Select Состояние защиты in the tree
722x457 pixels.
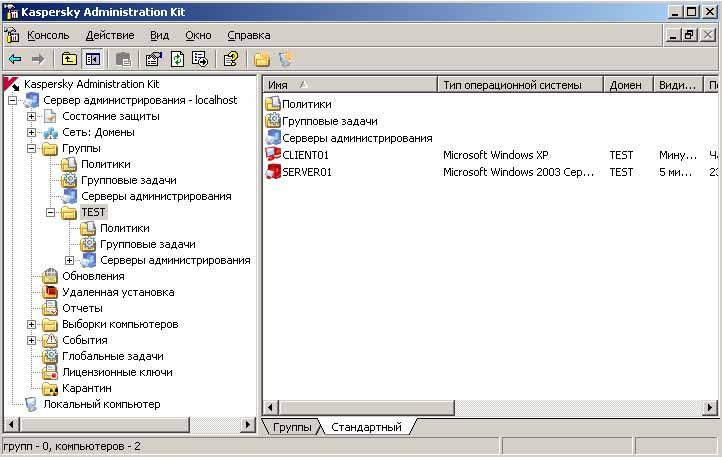coord(111,116)
